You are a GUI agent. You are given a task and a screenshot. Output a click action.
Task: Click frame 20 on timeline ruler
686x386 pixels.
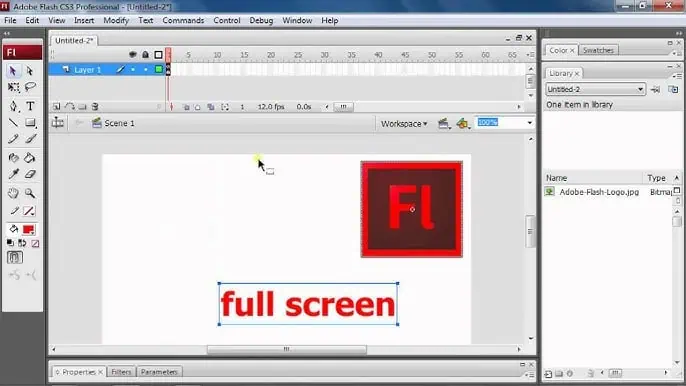click(x=271, y=55)
